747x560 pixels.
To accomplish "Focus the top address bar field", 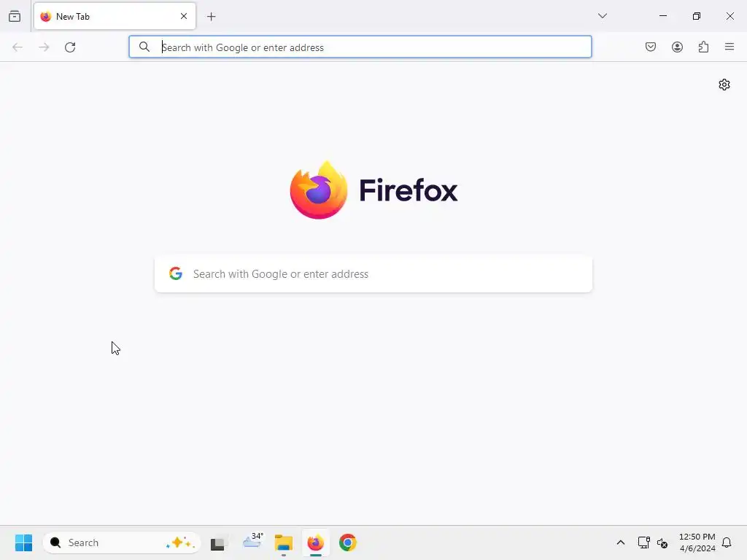I will click(360, 47).
